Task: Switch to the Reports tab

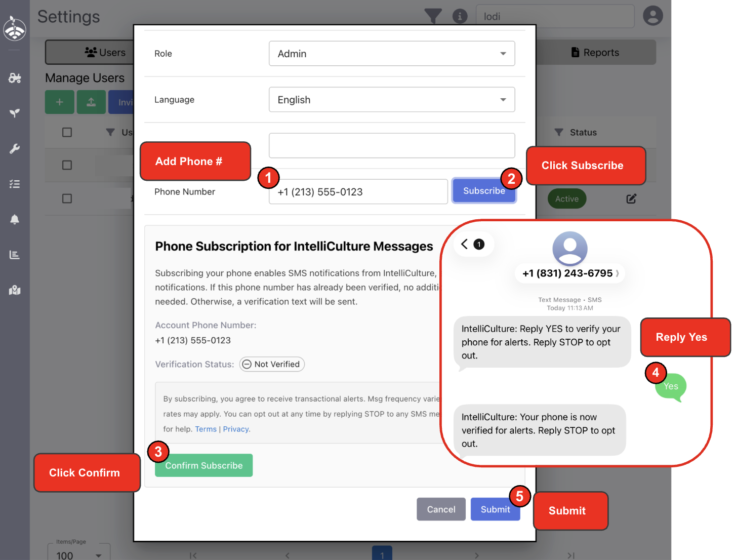Action: click(x=595, y=53)
